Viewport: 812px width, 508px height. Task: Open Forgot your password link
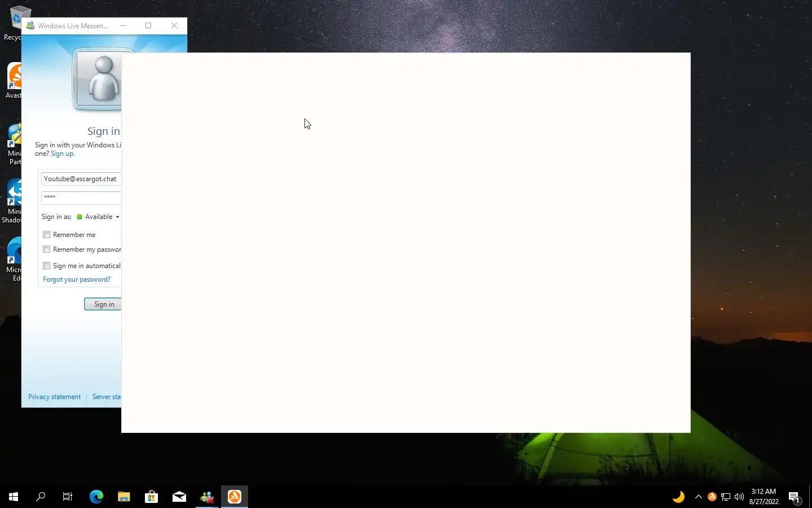pyautogui.click(x=77, y=279)
